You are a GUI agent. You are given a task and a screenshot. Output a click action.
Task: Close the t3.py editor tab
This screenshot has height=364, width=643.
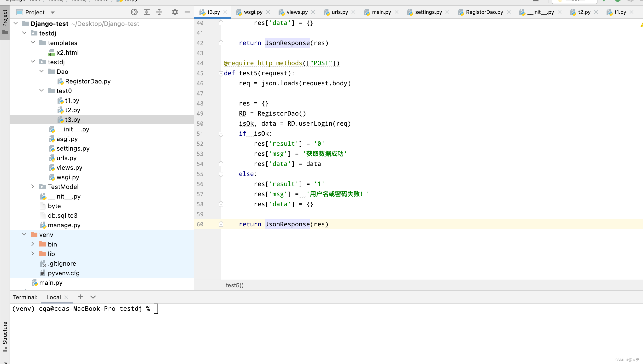click(225, 12)
